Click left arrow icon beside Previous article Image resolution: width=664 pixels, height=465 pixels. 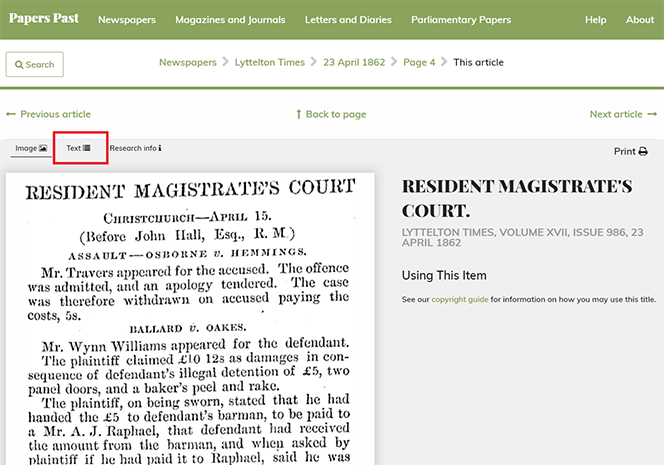pyautogui.click(x=11, y=114)
